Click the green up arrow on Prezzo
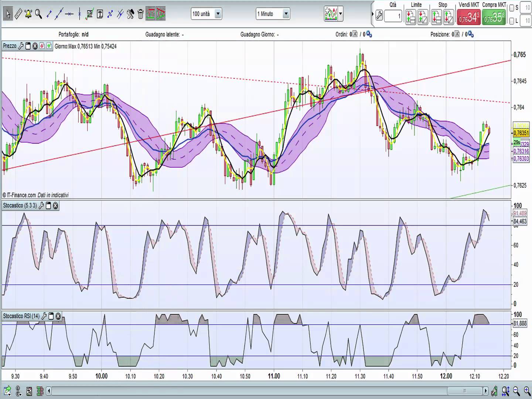This screenshot has width=532, height=399. point(49,46)
